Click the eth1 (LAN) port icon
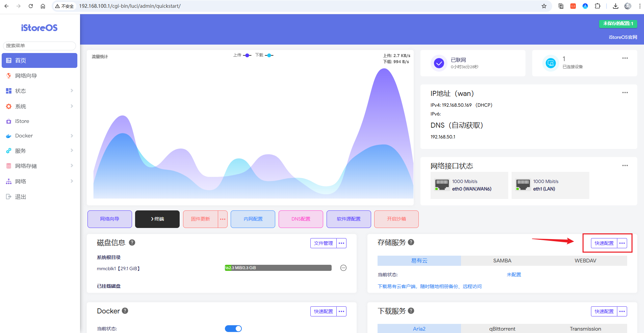Image resolution: width=644 pixels, height=333 pixels. tap(523, 185)
